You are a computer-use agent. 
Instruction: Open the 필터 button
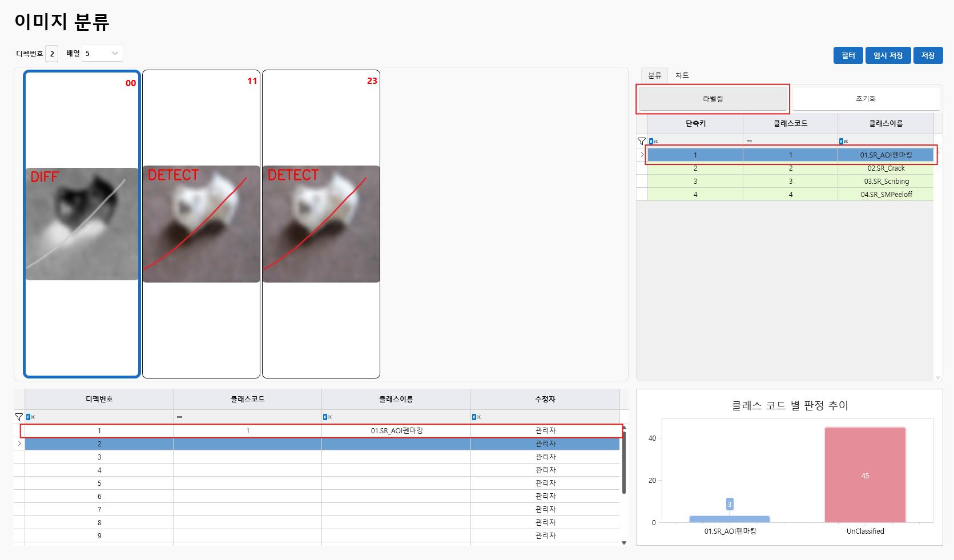pyautogui.click(x=848, y=55)
